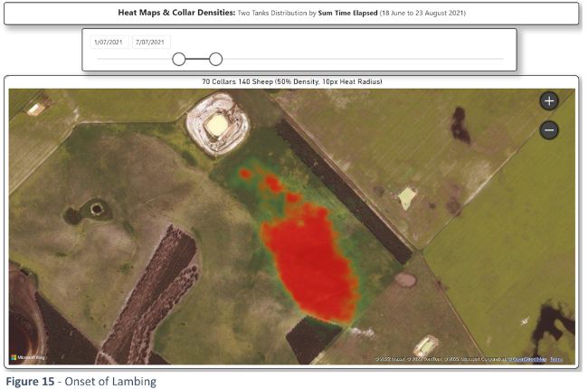Select the start date field 1/07/2021
The height and width of the screenshot is (389, 588).
pyautogui.click(x=109, y=42)
